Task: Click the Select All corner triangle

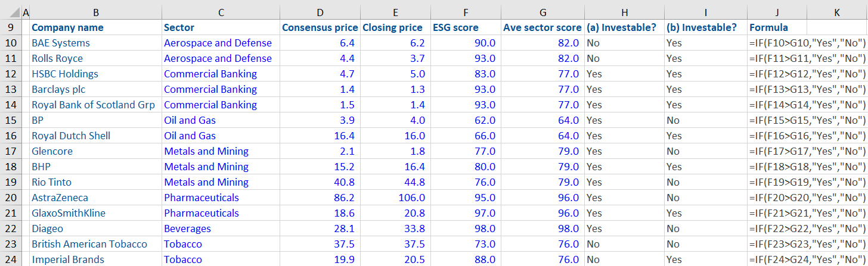Action: coord(10,12)
